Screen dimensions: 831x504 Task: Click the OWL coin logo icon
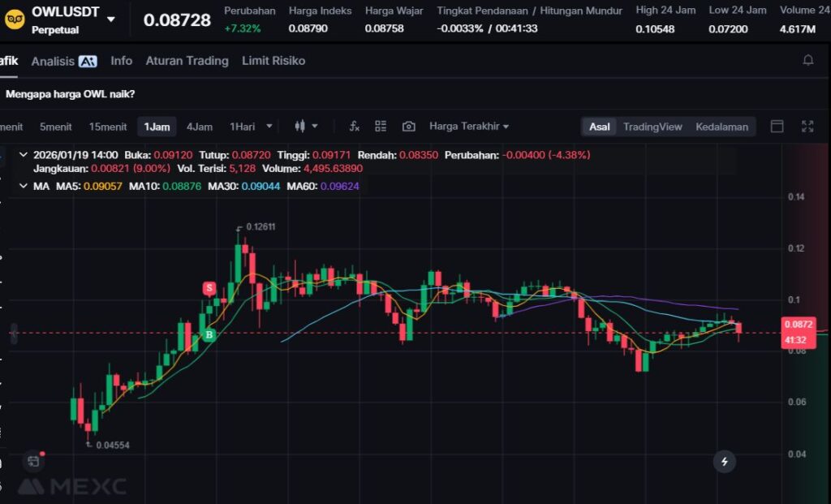(14, 20)
